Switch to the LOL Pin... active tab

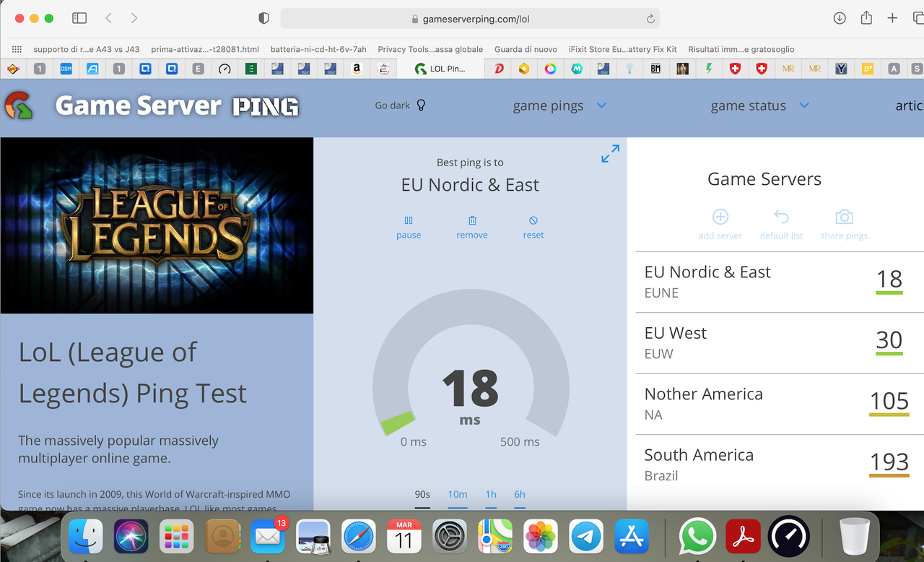click(x=440, y=69)
